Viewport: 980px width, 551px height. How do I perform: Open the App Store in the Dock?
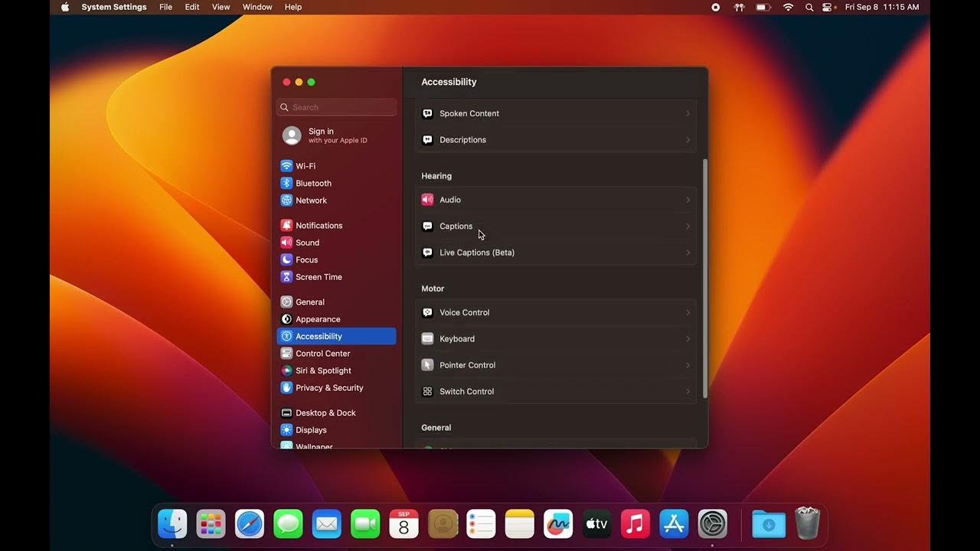pos(674,524)
